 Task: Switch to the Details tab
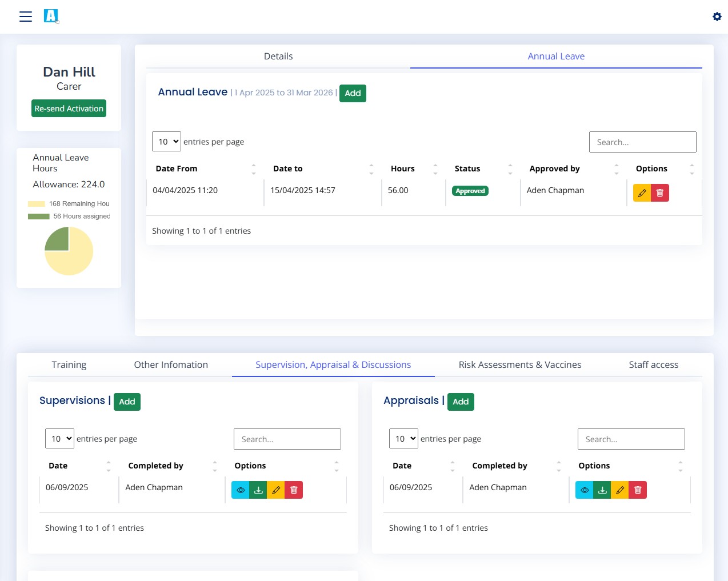(278, 57)
